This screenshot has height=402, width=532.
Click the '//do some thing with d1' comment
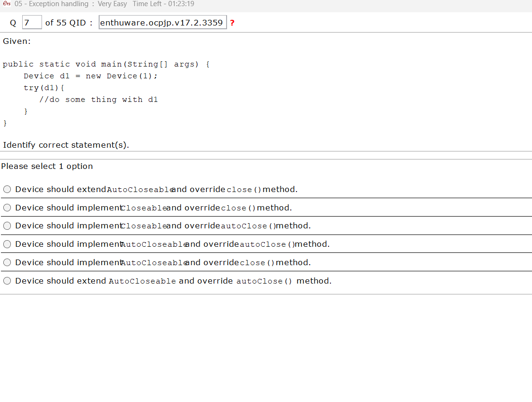pyautogui.click(x=98, y=100)
